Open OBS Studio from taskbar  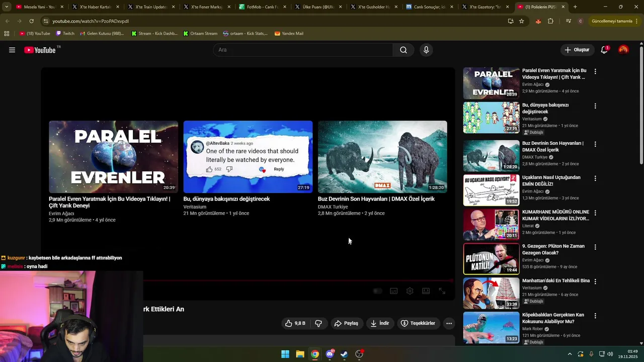coord(359,354)
